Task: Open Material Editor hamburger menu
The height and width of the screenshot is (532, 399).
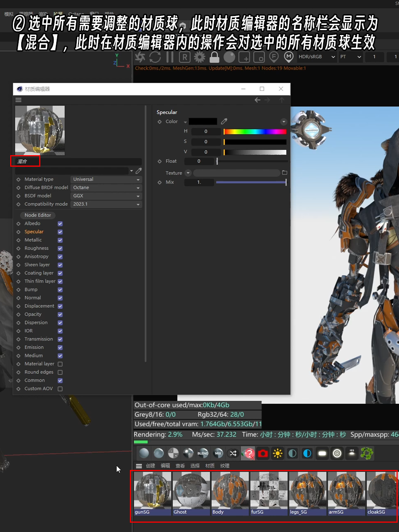Action: tap(19, 100)
